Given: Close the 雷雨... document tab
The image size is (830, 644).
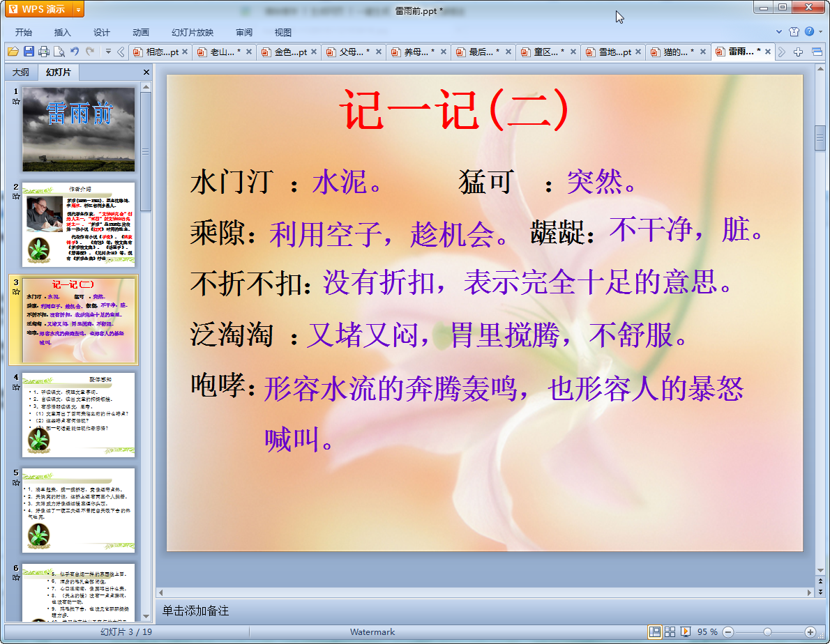Looking at the screenshot, I should point(768,52).
